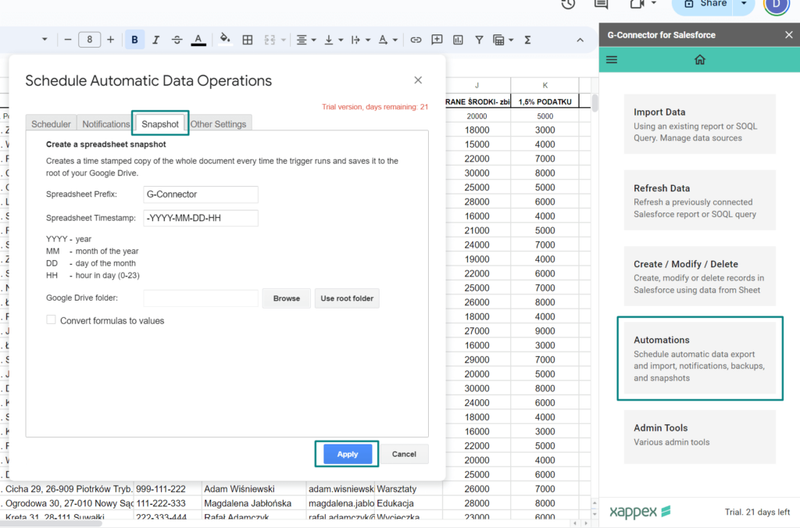This screenshot has width=800, height=528.
Task: Go to G-Connector home icon
Action: point(699,60)
